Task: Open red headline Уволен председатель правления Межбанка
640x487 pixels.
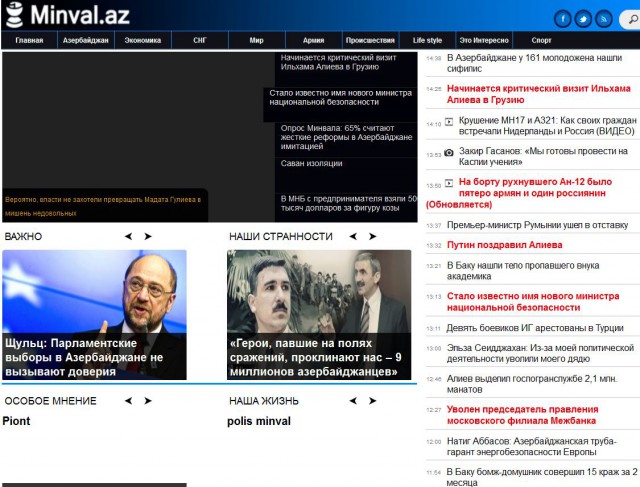Action: pyautogui.click(x=522, y=415)
